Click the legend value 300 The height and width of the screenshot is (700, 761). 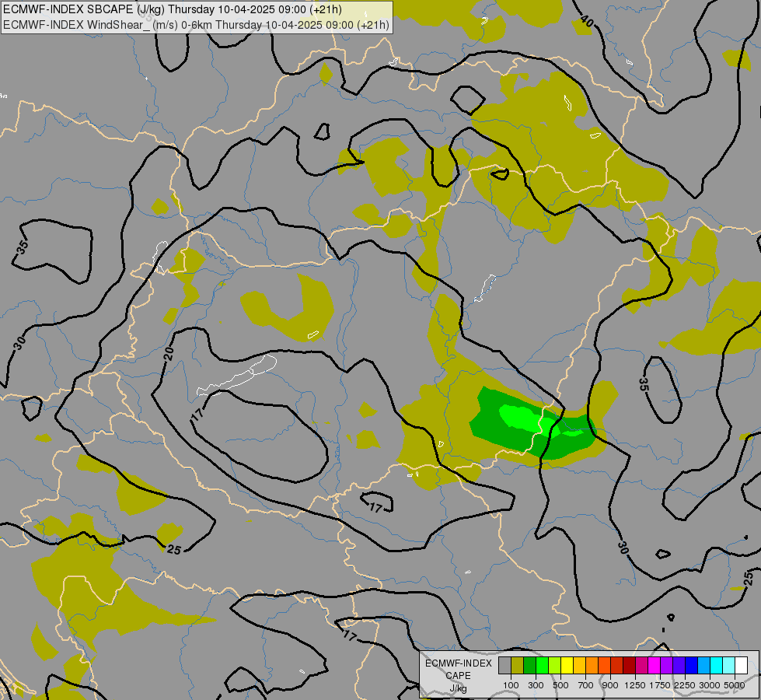tap(536, 685)
